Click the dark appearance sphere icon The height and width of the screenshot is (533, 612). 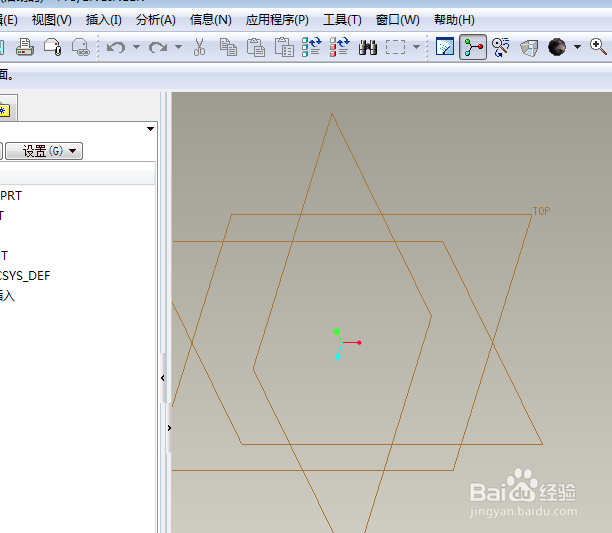(557, 47)
